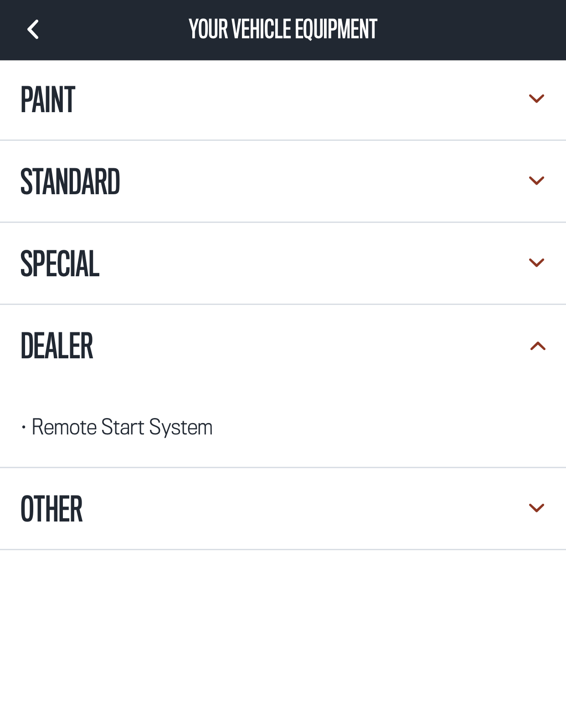Click the Your Vehicle Equipment title
The width and height of the screenshot is (566, 728).
pos(283,30)
